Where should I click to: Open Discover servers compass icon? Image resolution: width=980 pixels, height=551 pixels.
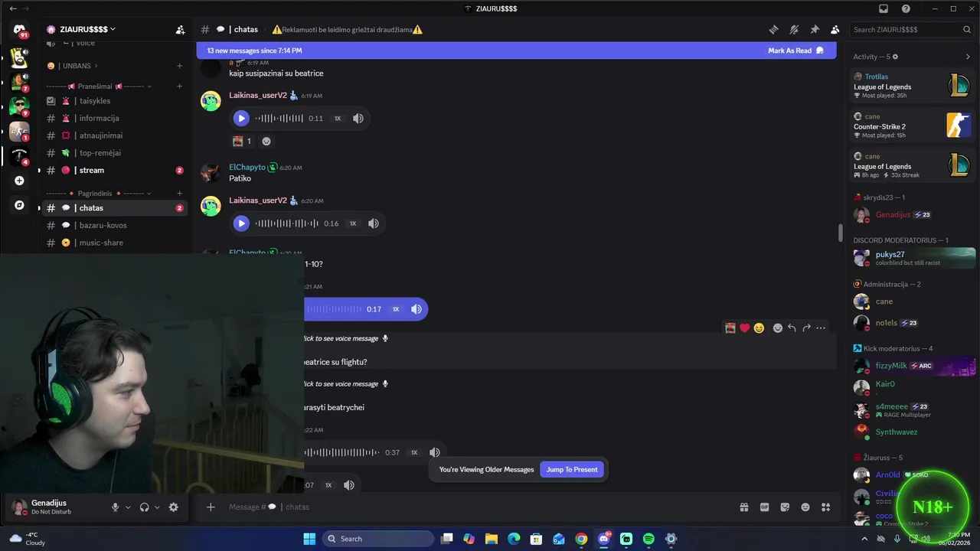pyautogui.click(x=19, y=205)
